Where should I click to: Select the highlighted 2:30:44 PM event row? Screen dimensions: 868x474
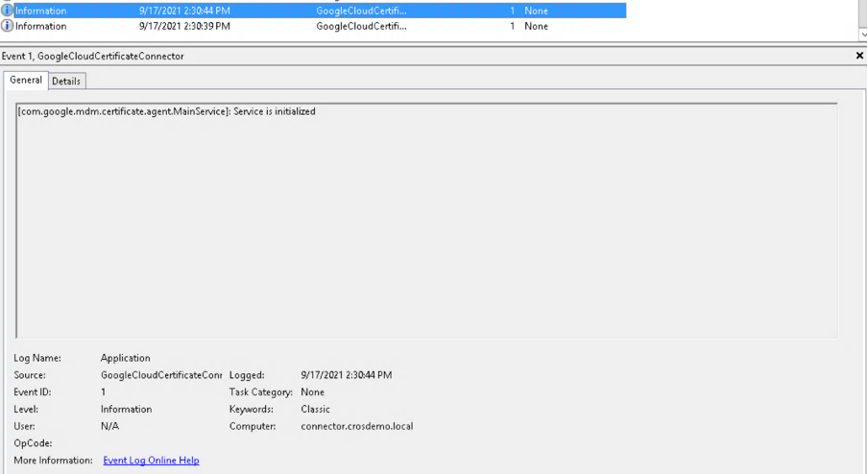click(184, 11)
